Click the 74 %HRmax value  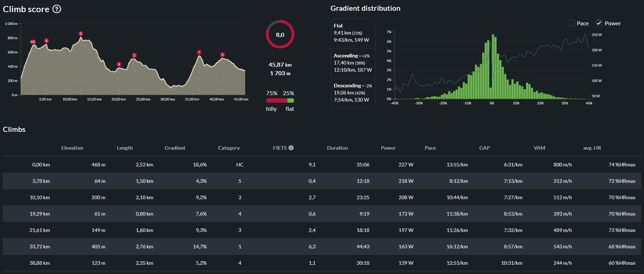tap(622, 165)
